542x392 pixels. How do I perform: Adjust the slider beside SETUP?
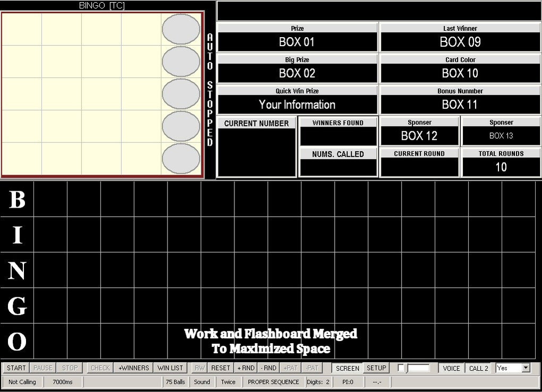[x=418, y=367]
